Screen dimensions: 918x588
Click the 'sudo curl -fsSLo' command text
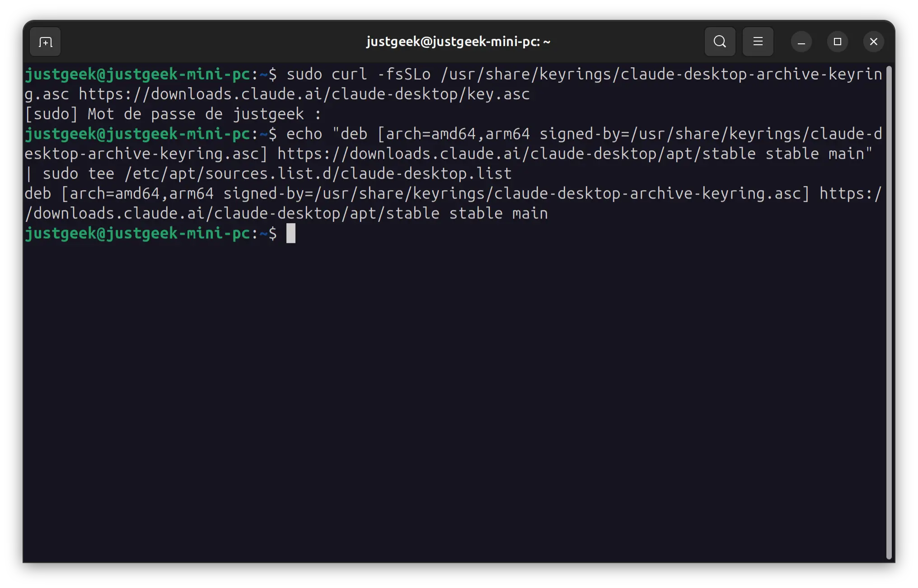[359, 74]
